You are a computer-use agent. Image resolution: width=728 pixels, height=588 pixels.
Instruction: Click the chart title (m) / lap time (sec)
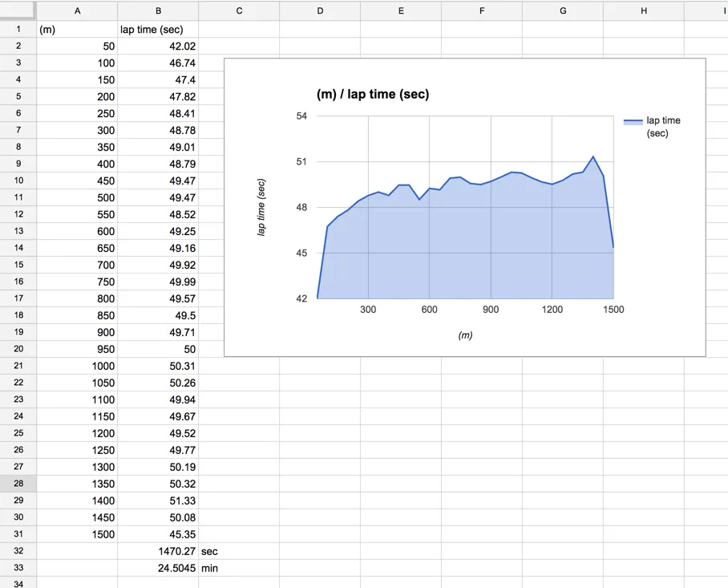pos(373,94)
